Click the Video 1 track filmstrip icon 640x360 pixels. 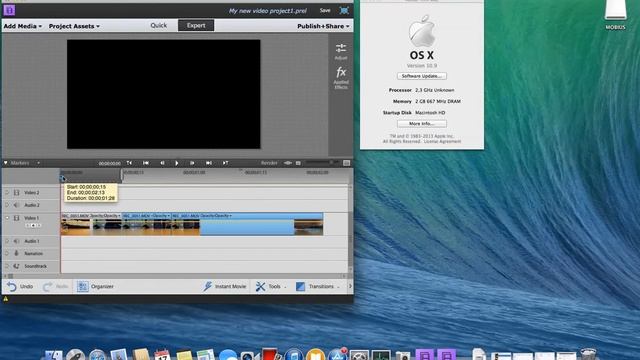tap(17, 218)
